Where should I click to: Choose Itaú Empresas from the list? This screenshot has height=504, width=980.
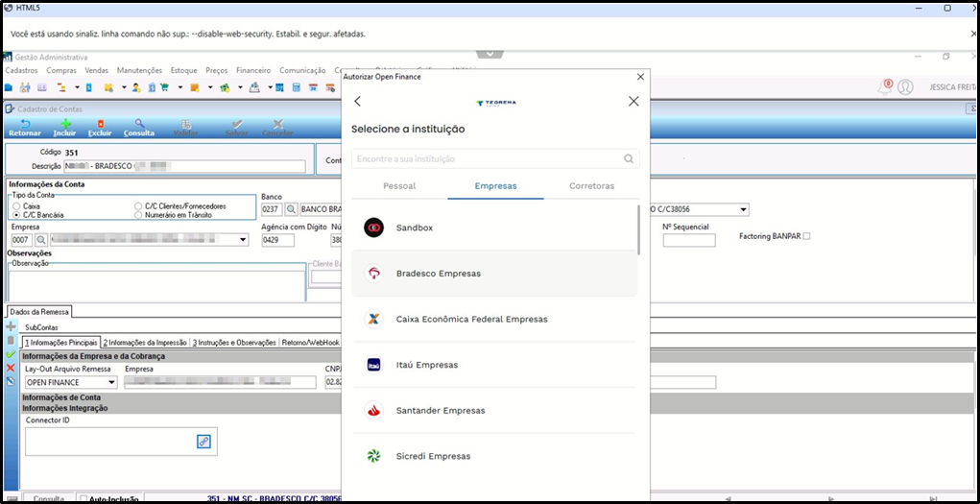point(493,365)
